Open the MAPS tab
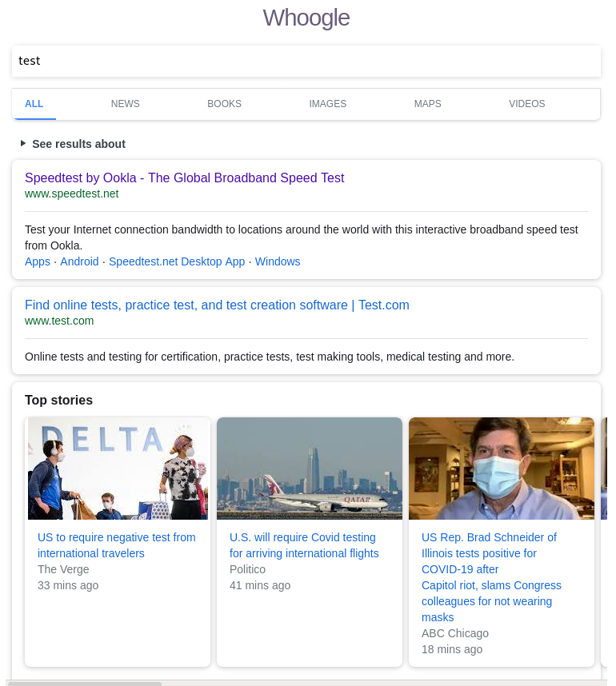Screen dimensions: 616x686 427,104
